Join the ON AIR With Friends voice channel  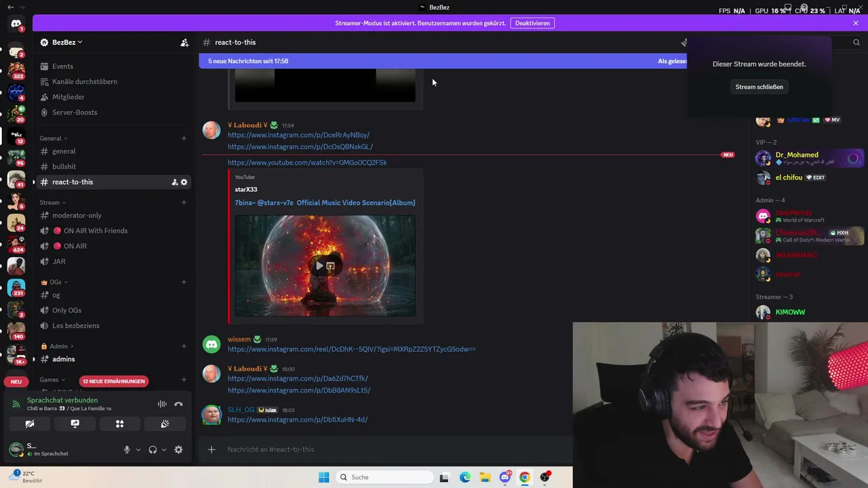point(113,230)
